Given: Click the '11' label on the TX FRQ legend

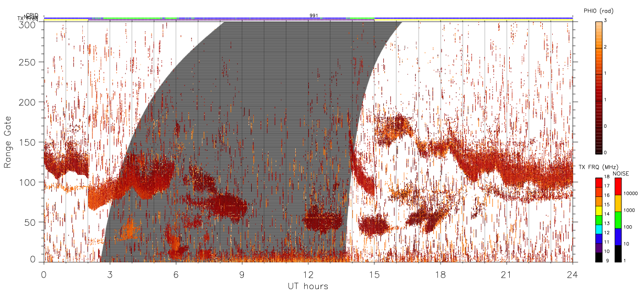Looking at the screenshot, I should pos(607,242).
